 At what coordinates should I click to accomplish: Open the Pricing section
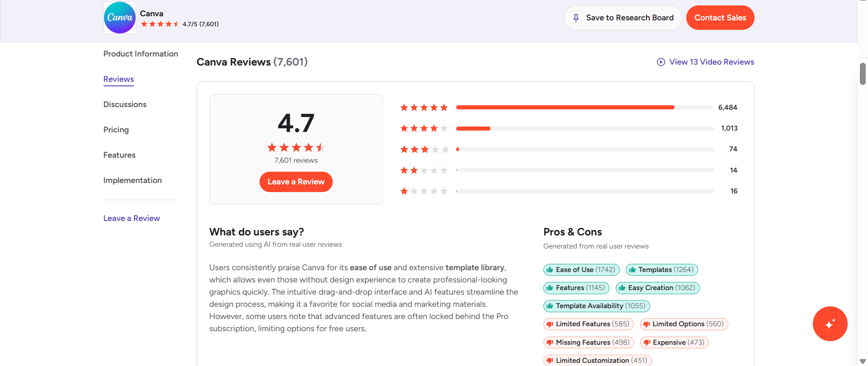(x=116, y=130)
